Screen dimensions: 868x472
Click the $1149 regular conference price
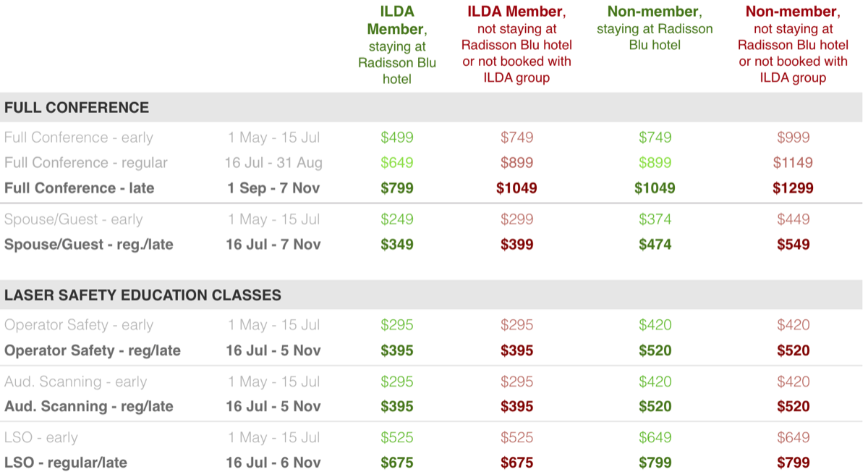793,163
